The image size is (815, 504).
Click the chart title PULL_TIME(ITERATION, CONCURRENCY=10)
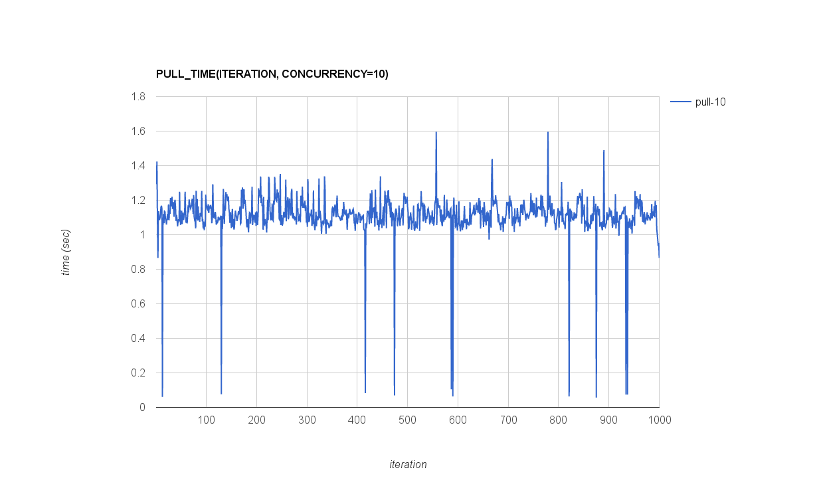272,74
